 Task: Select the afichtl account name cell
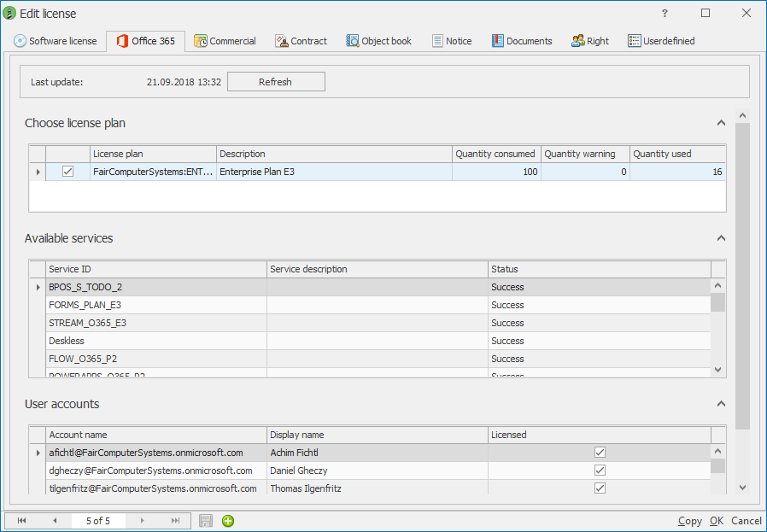156,453
